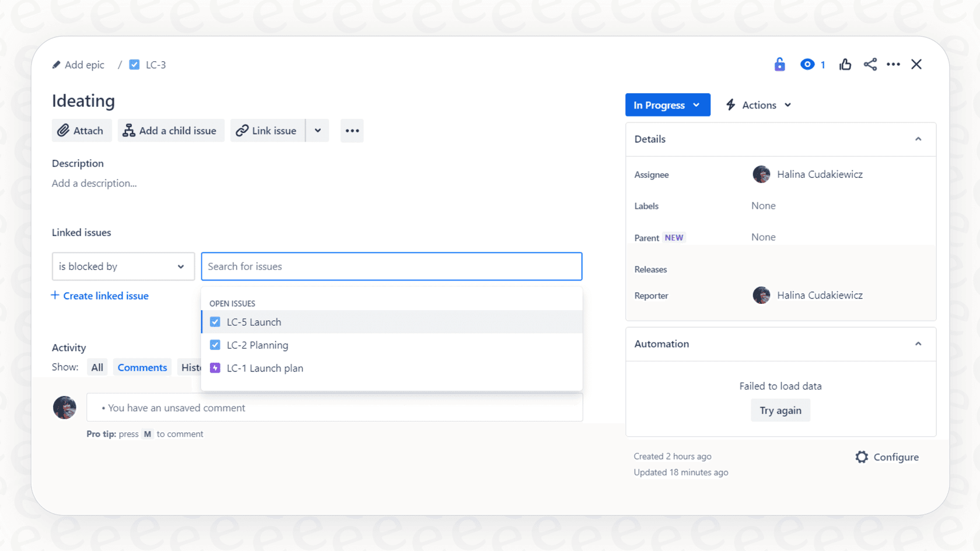Click the Configure label
The height and width of the screenshot is (551, 980).
pos(896,457)
